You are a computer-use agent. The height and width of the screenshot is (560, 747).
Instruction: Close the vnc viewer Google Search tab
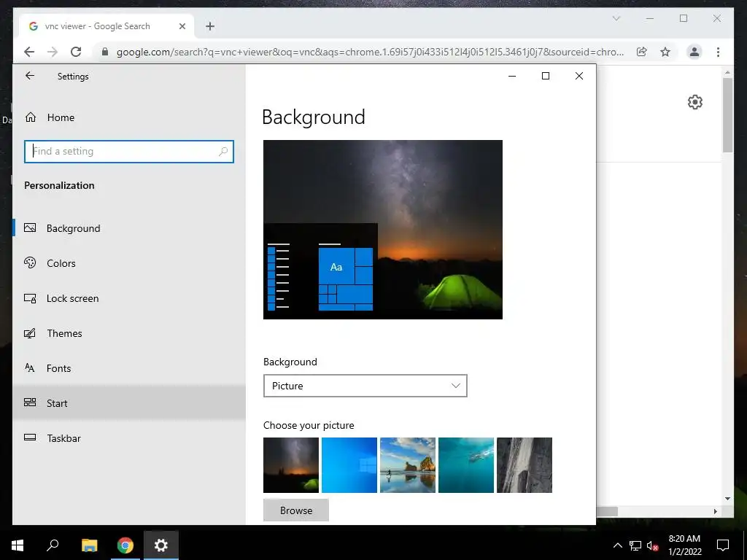182,26
